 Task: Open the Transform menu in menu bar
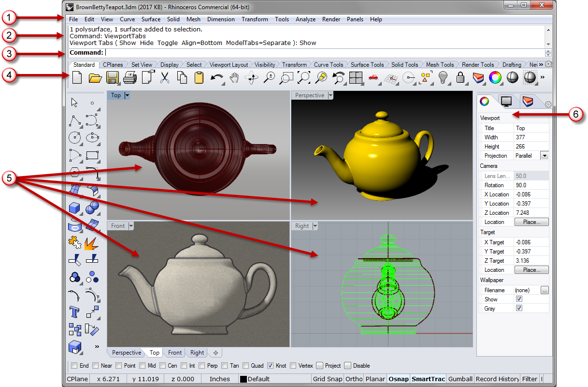click(255, 19)
